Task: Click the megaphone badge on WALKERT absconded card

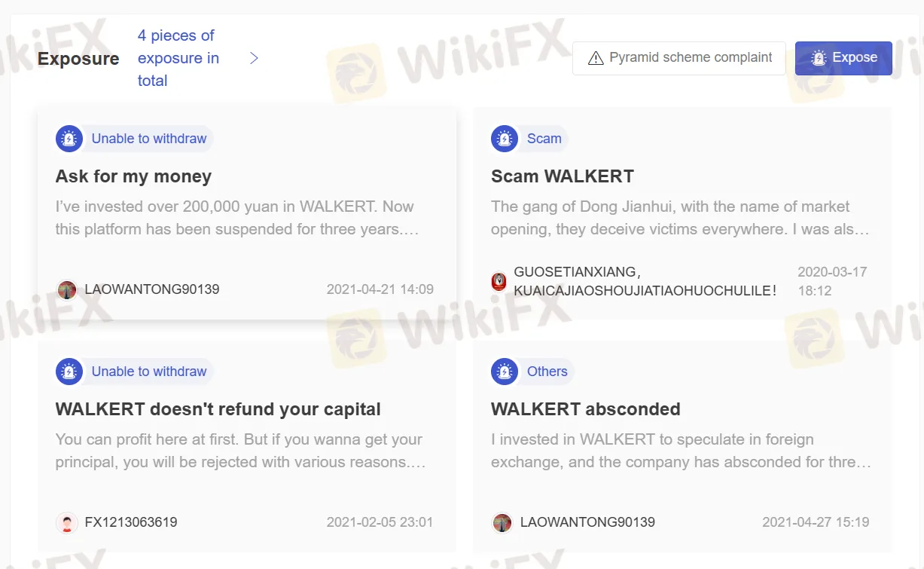Action: (x=505, y=372)
